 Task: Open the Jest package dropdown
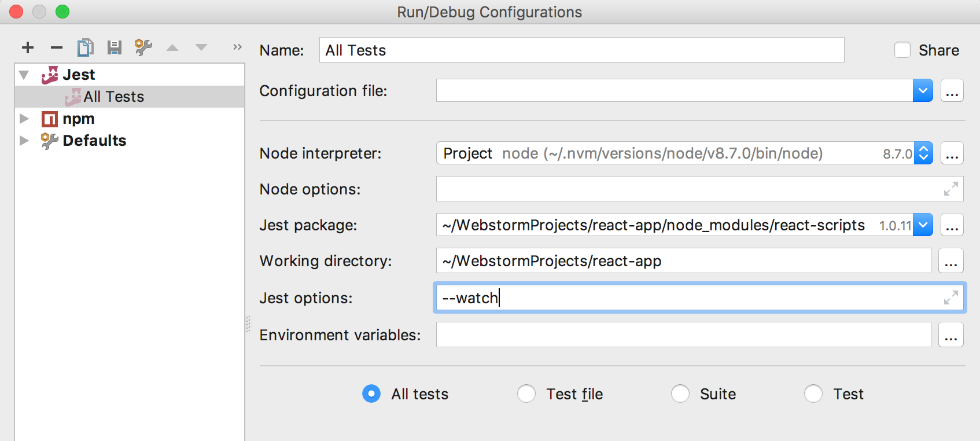pos(923,225)
